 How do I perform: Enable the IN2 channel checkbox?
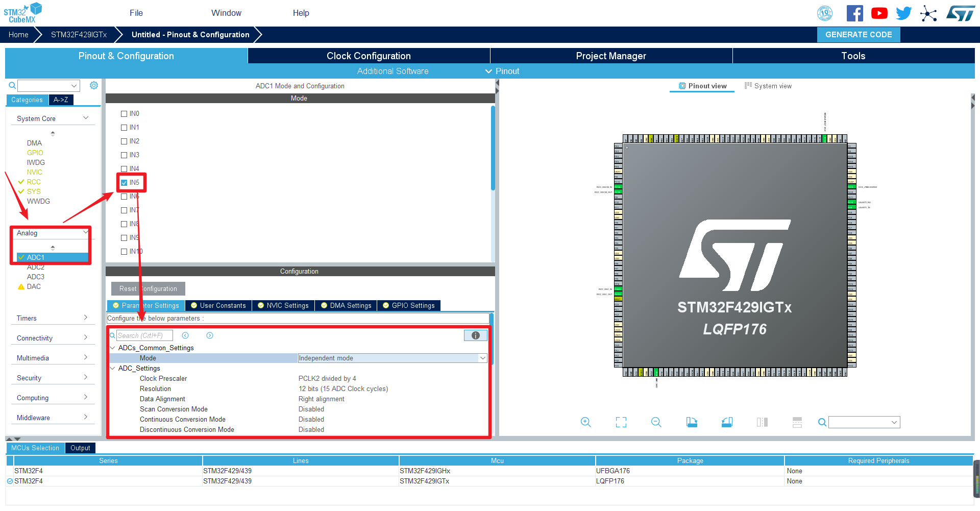[x=124, y=141]
